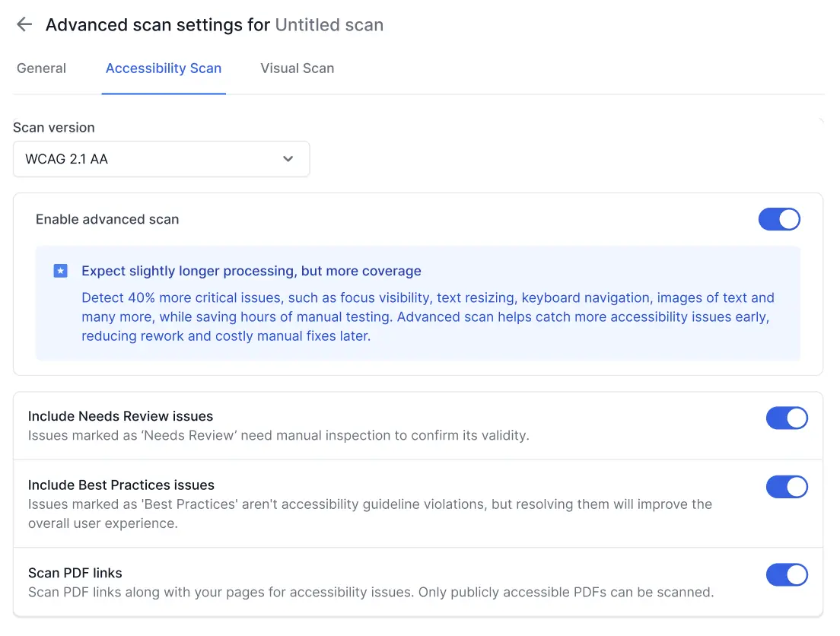Screen dimensions: 840x636
Task: Click the star icon in the blue banner
Action: (60, 271)
